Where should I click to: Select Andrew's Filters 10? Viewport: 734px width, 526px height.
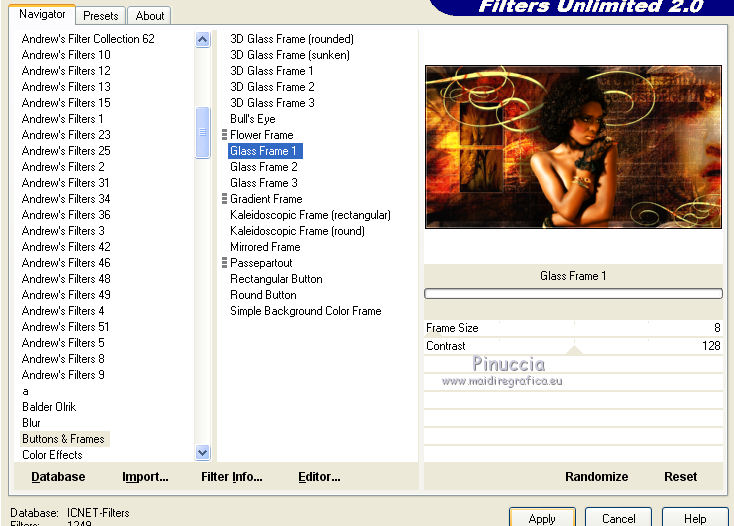pyautogui.click(x=66, y=55)
